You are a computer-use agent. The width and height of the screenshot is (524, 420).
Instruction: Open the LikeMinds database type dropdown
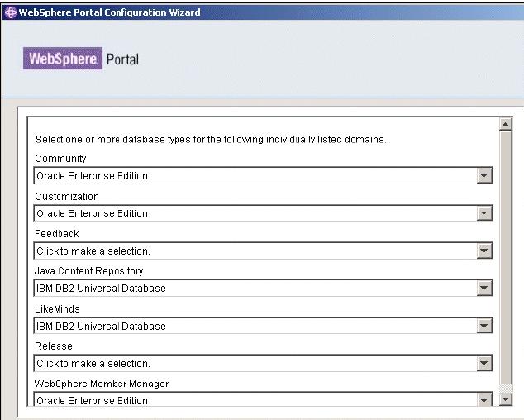coord(263,326)
